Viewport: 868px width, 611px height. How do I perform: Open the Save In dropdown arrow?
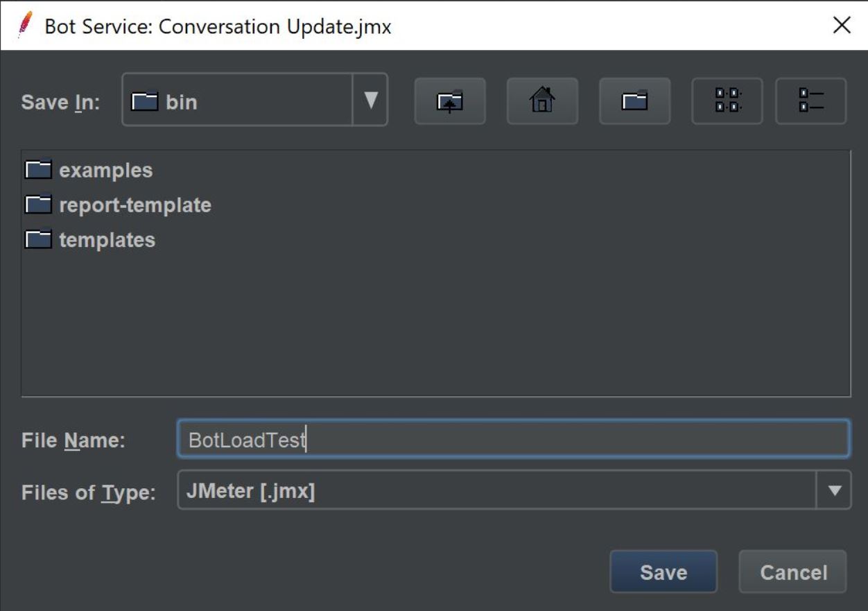click(371, 101)
